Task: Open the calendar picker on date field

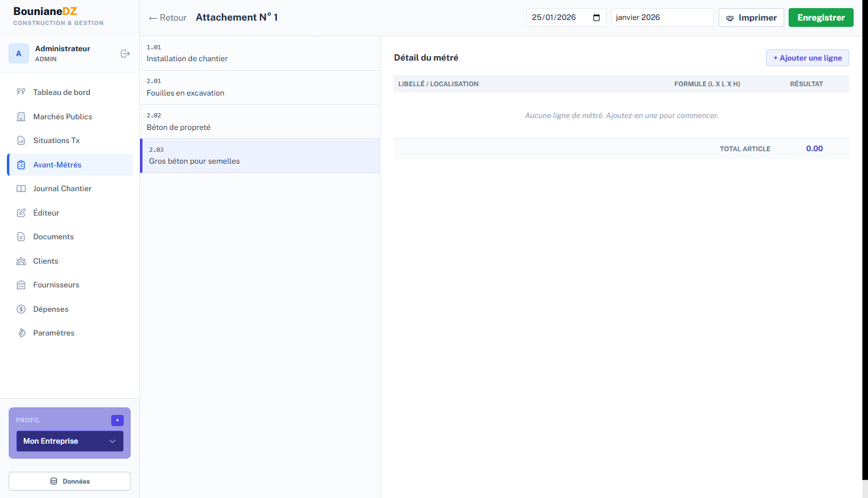Action: [x=596, y=17]
